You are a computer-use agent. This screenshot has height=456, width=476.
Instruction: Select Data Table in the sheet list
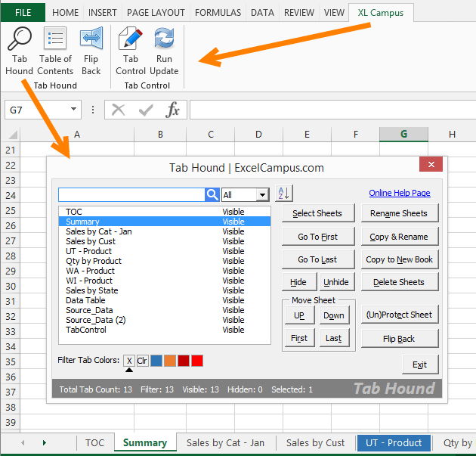tap(85, 300)
